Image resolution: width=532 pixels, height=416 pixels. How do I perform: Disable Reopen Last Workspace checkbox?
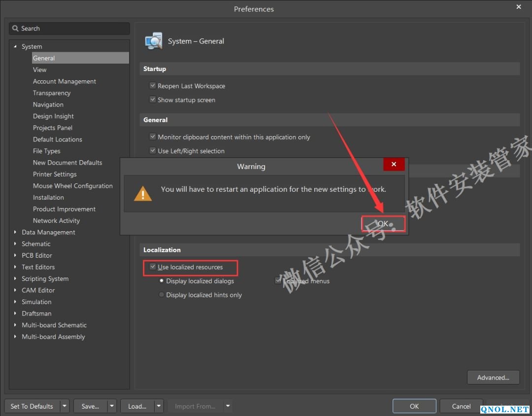click(153, 86)
